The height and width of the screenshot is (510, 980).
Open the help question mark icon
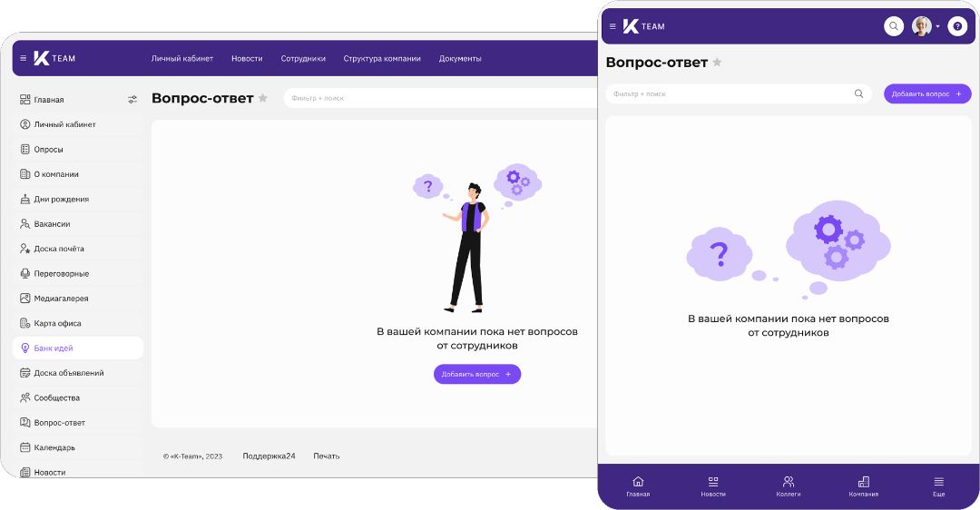957,26
